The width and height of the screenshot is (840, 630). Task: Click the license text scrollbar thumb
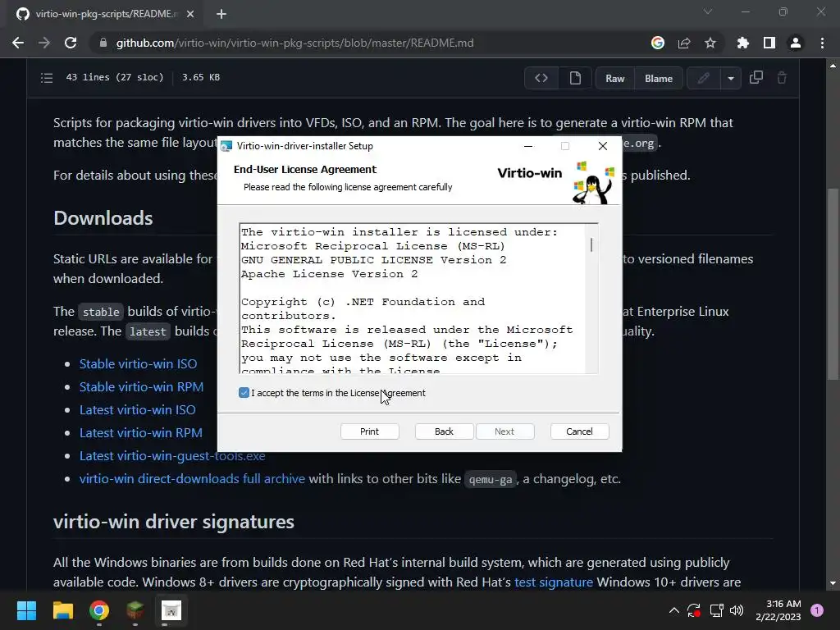591,244
